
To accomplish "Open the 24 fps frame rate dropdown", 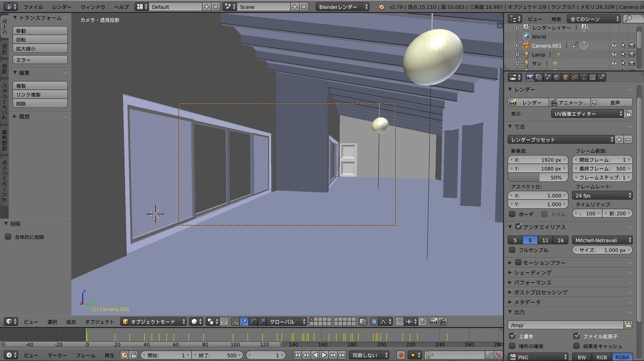I will pos(603,196).
